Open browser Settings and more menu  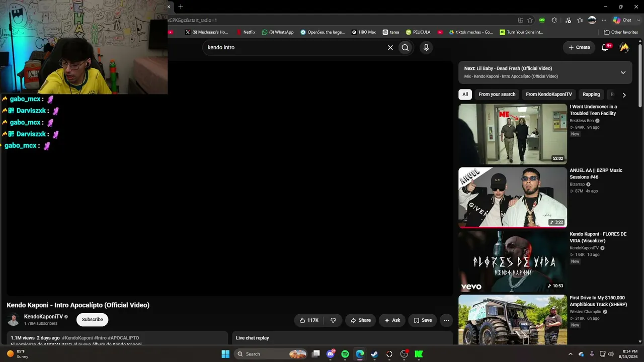pyautogui.click(x=603, y=20)
